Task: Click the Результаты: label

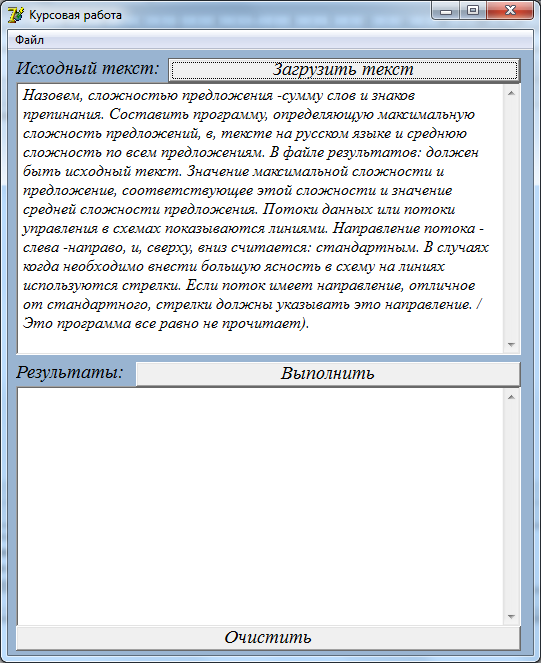Action: tap(70, 373)
